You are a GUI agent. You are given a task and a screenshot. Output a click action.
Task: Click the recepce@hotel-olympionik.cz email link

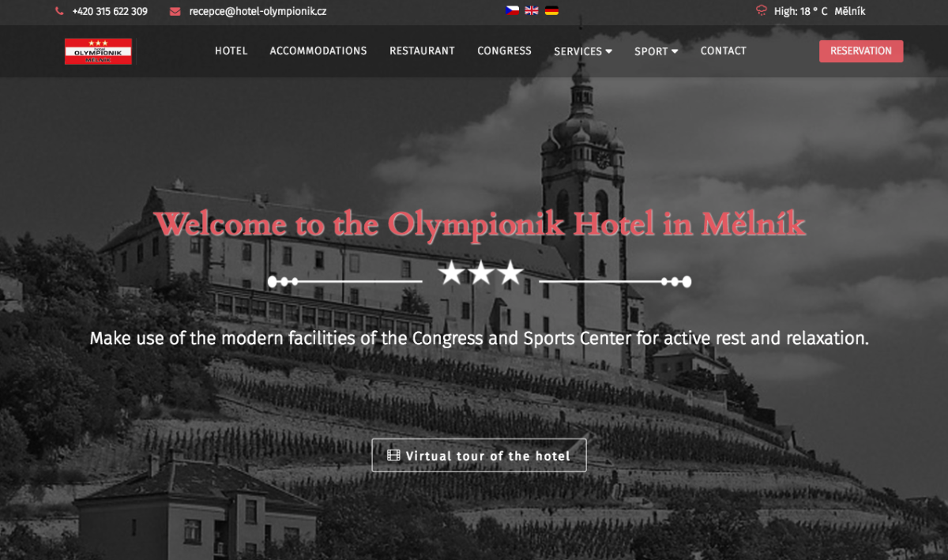pyautogui.click(x=258, y=11)
